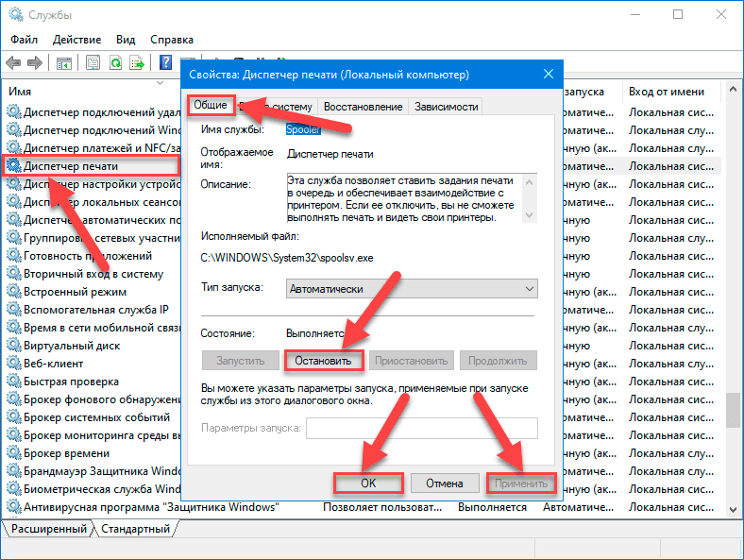Select the Брокер времени service
744x560 pixels.
[66, 453]
